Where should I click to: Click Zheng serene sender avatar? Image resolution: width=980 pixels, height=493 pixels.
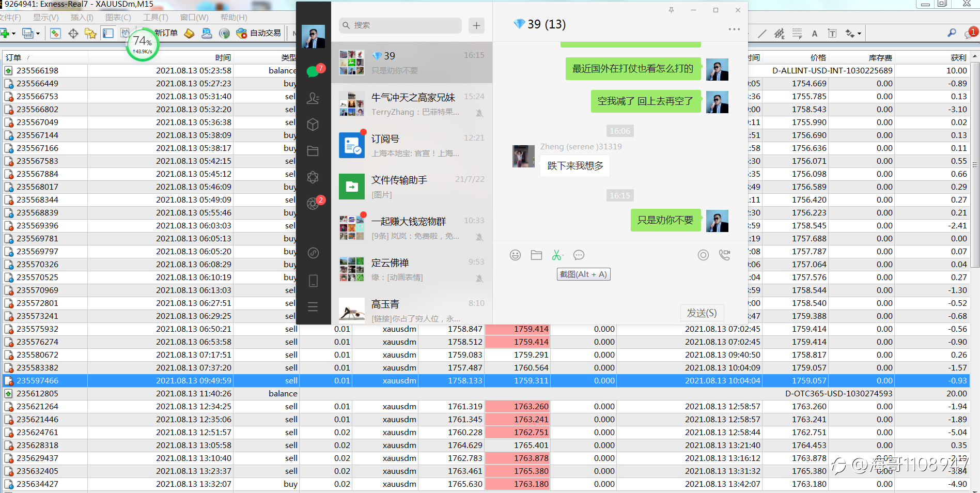pos(523,156)
